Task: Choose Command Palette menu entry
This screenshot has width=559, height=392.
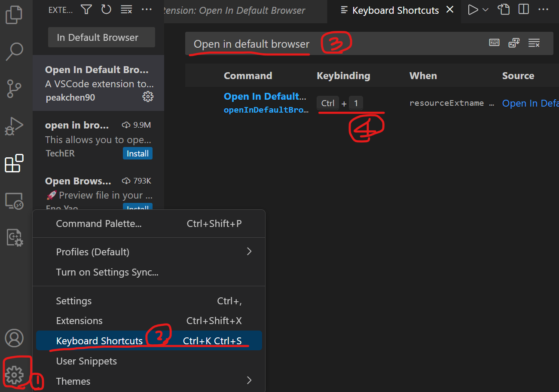Action: tap(149, 224)
